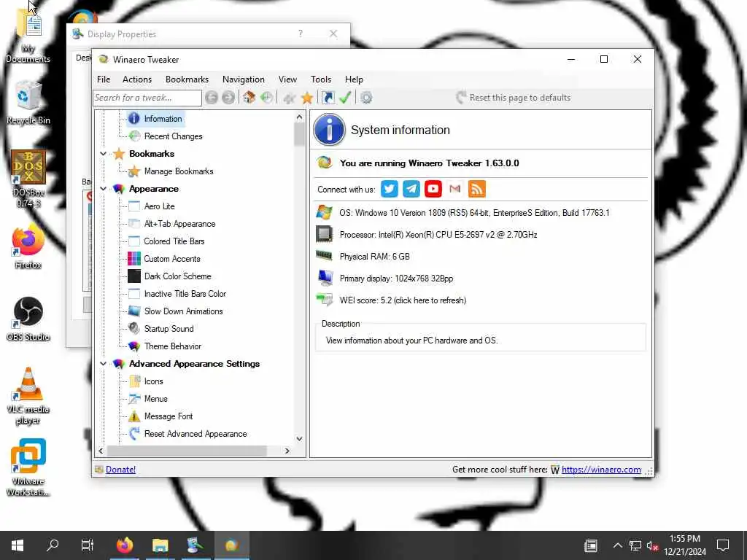Open the View menu
The width and height of the screenshot is (747, 560).
tap(287, 79)
